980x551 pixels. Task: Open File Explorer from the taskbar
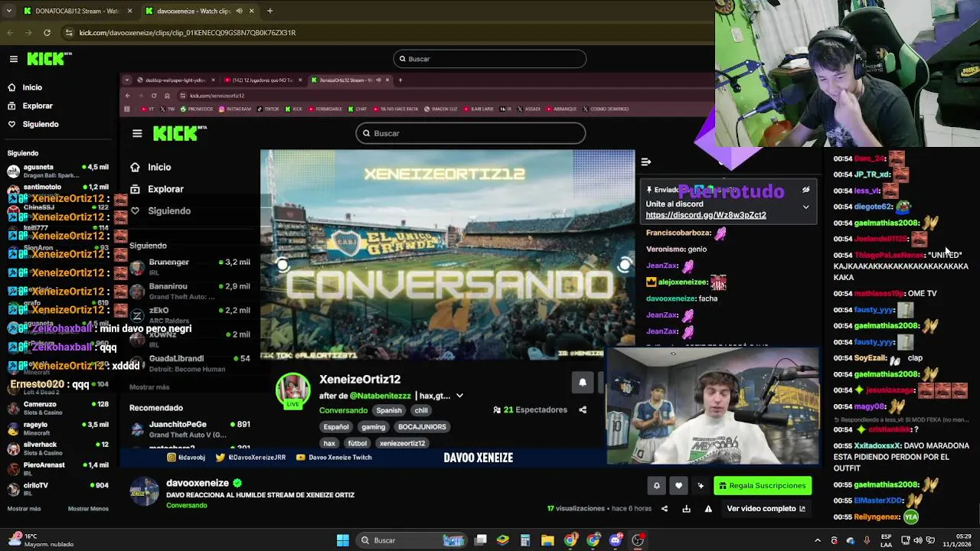click(547, 540)
